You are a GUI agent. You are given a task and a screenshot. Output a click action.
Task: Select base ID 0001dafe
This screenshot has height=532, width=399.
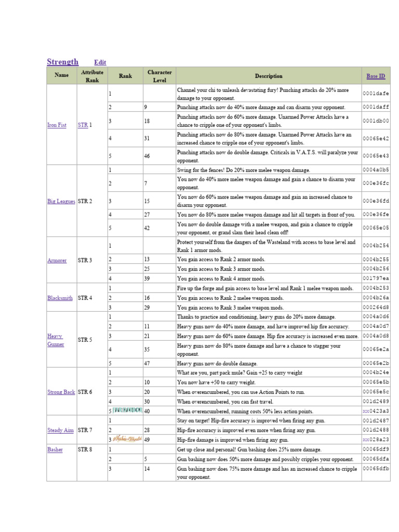pos(376,94)
